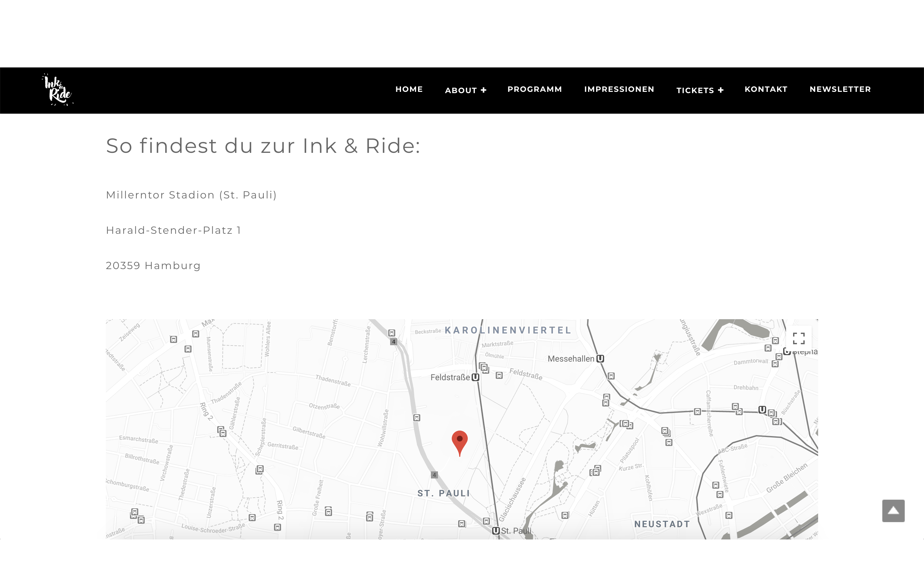The image size is (924, 578).
Task: Navigate to the KONTAKT page
Action: tap(766, 89)
